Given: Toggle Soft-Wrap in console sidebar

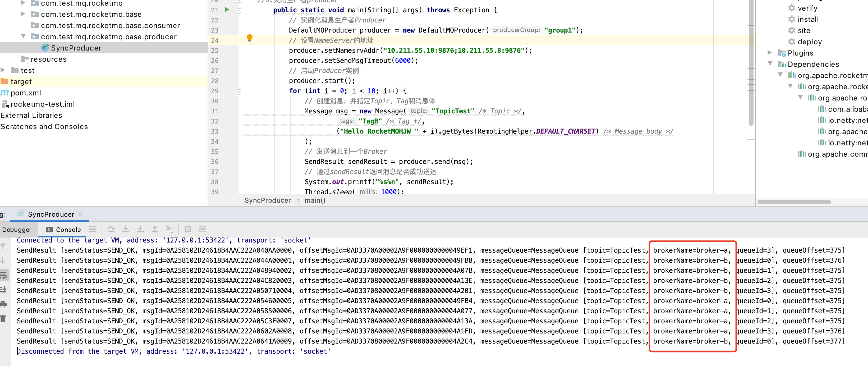Looking at the screenshot, I should pos(4,275).
